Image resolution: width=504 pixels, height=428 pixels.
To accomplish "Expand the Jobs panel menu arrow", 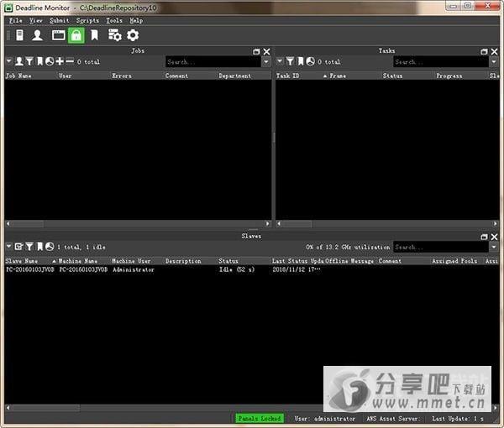I will [9, 60].
